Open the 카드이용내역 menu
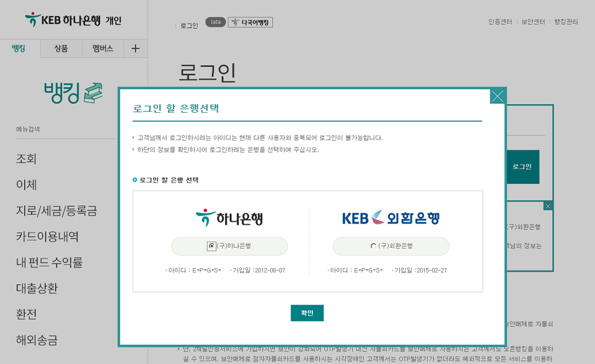 pos(48,236)
